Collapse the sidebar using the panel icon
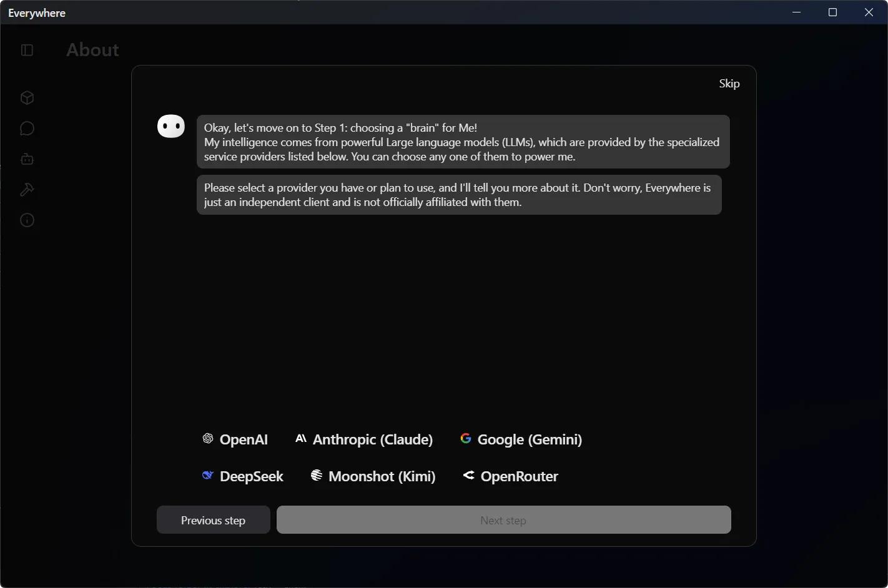Image resolution: width=888 pixels, height=588 pixels. pos(27,50)
